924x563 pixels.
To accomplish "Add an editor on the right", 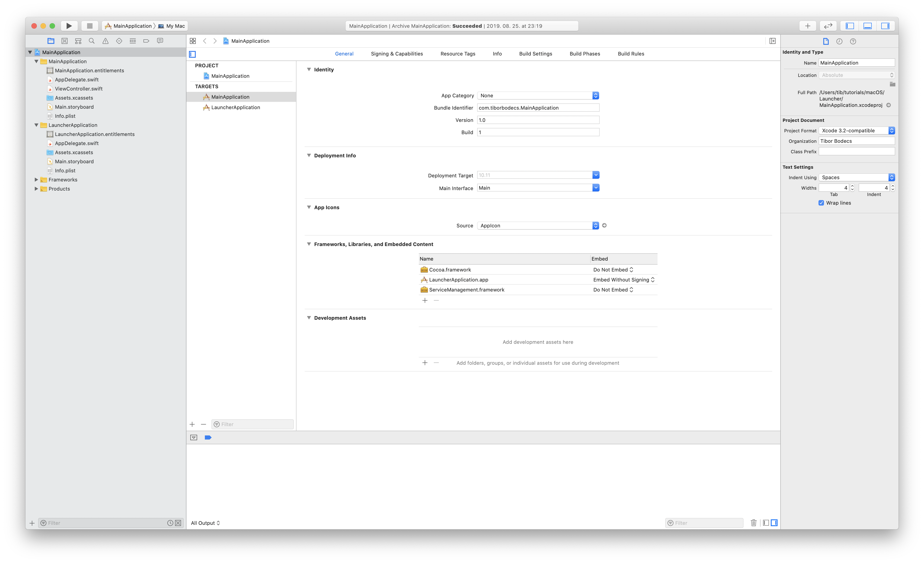I will pyautogui.click(x=773, y=41).
